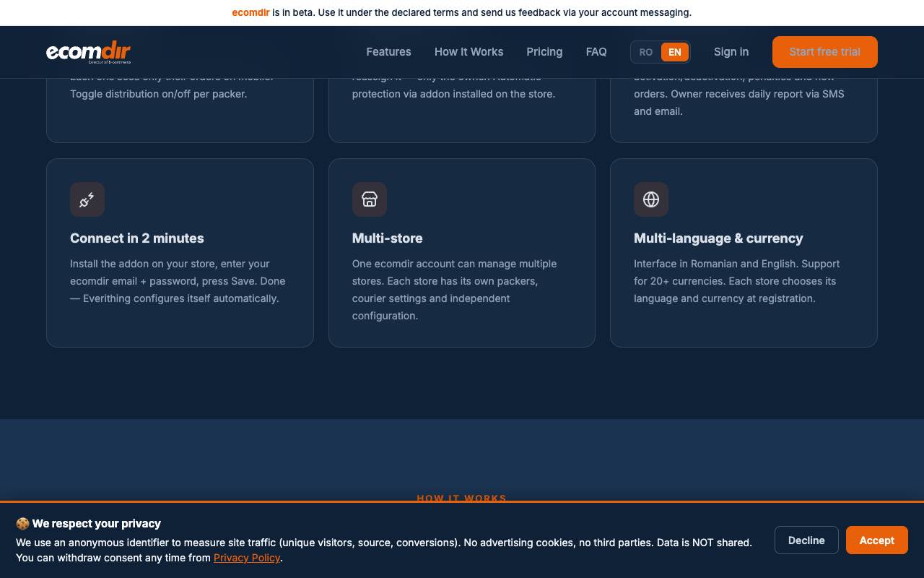
Task: Click the text 'protection via addon installed on the store.'
Action: click(x=453, y=94)
